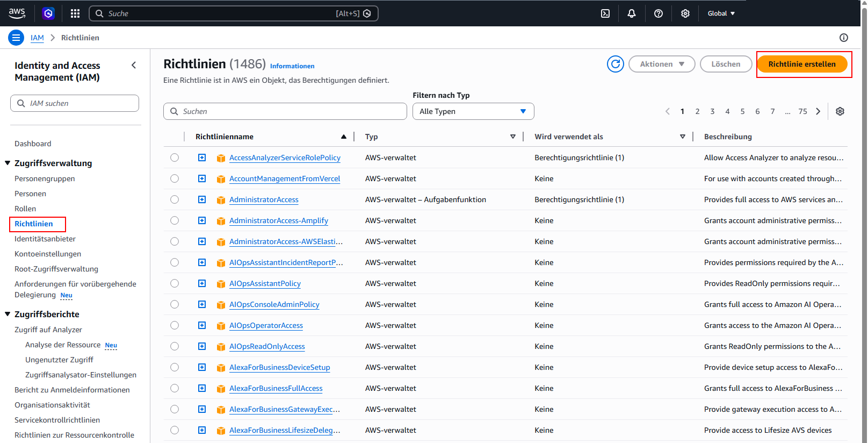Click the hexagon icon next to AWS logo
Image resolution: width=868 pixels, height=443 pixels.
coord(48,13)
